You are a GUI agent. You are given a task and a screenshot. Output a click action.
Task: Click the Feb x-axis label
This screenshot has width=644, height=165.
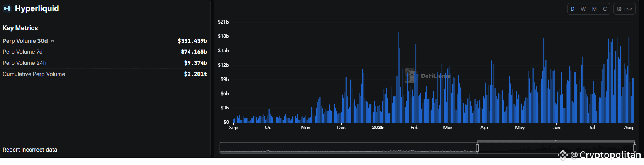tap(415, 128)
